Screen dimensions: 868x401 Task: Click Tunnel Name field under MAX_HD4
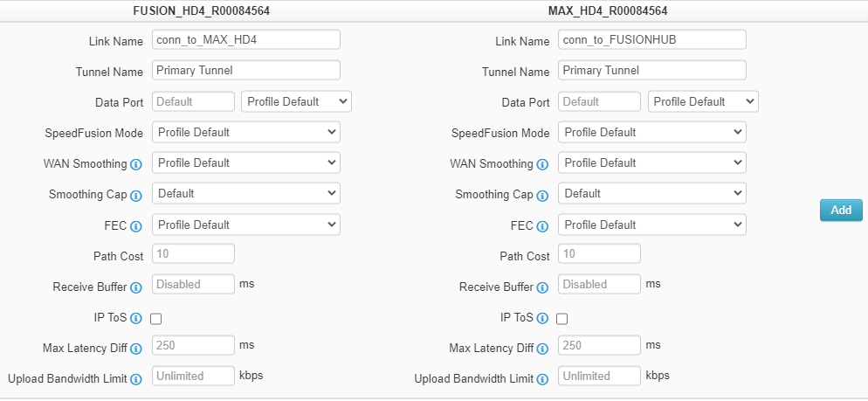(x=652, y=71)
